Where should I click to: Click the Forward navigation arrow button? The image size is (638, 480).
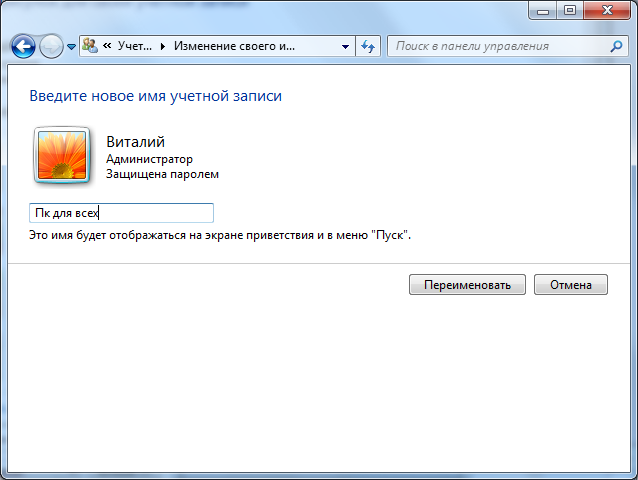(51, 46)
